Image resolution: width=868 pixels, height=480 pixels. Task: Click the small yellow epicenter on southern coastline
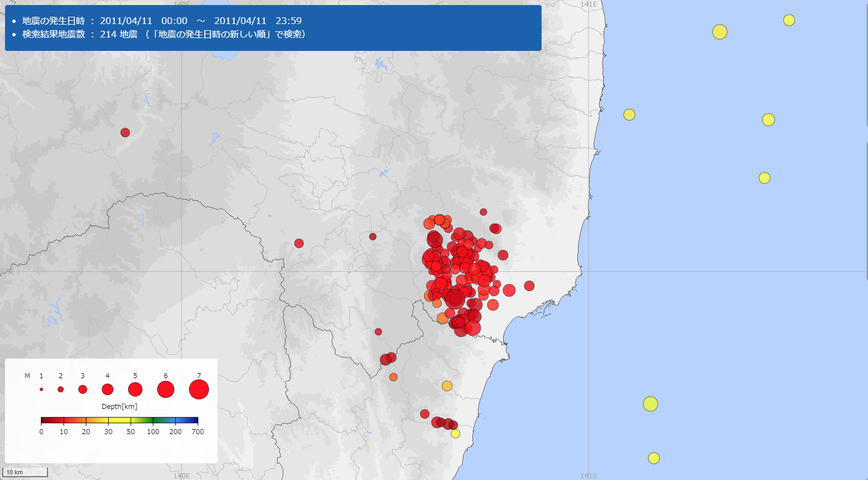click(x=456, y=434)
